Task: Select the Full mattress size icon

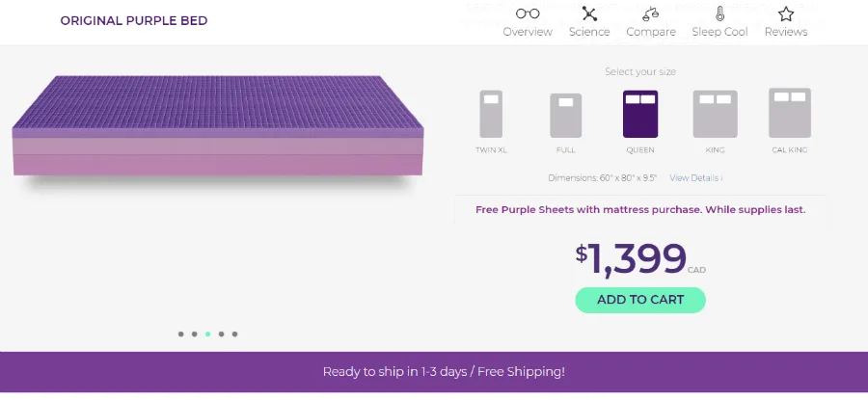Action: tap(565, 116)
